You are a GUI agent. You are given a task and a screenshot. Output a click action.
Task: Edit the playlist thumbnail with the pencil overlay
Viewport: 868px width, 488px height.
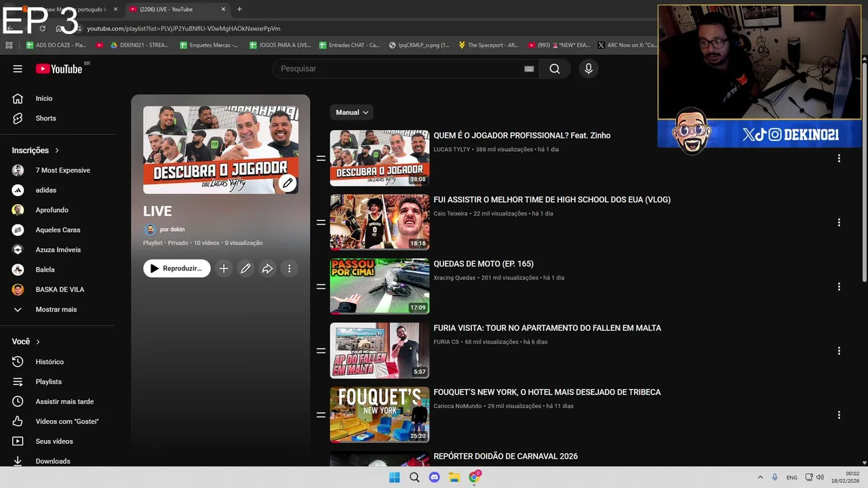coord(288,183)
